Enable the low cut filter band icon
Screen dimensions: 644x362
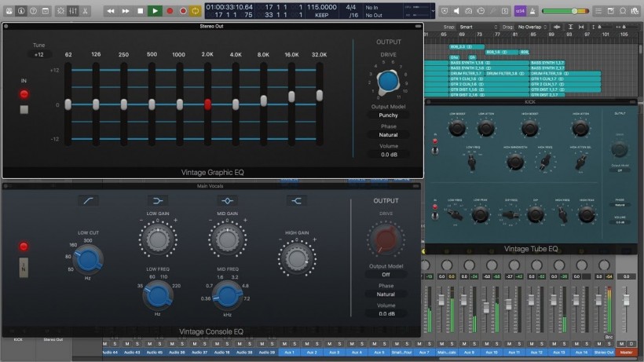[x=88, y=201]
